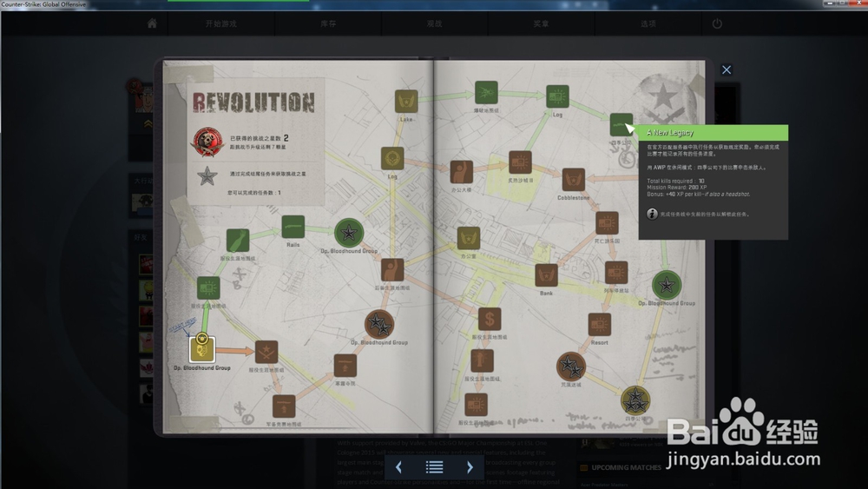This screenshot has height=489, width=868.
Task: Select the Bank mission node
Action: (x=546, y=275)
